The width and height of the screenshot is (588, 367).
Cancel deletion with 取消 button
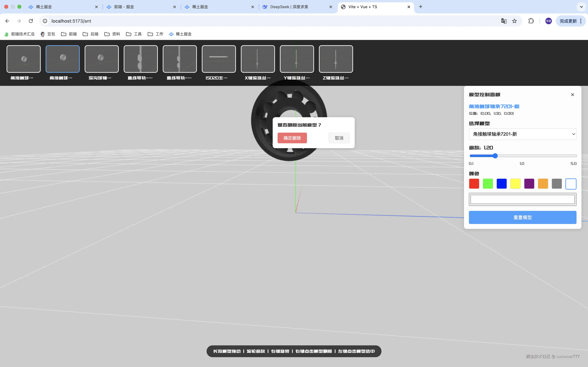tap(339, 138)
